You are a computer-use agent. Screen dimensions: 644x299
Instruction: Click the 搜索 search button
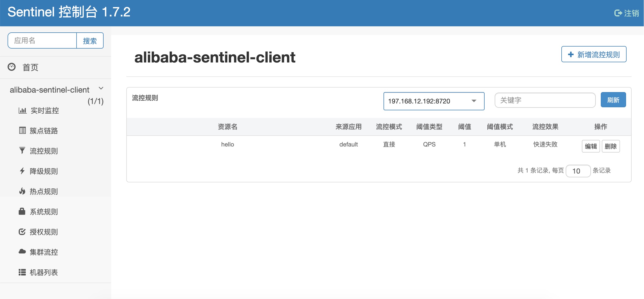(90, 40)
